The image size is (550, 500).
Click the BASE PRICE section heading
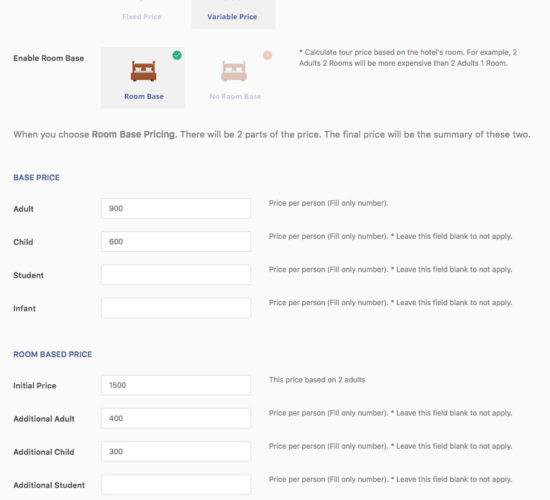coord(36,178)
